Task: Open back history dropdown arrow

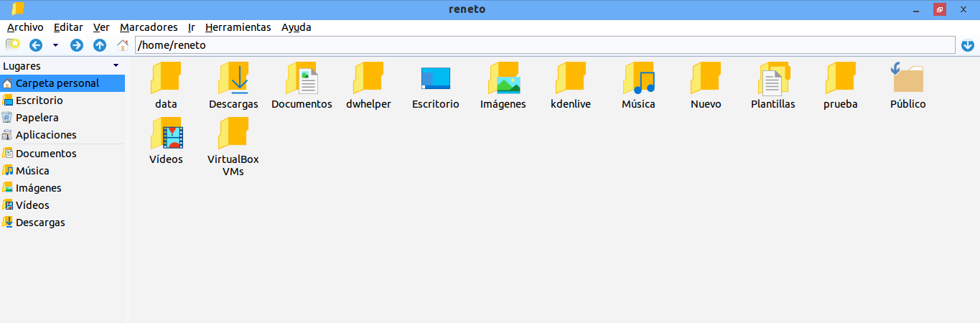Action: [x=55, y=45]
